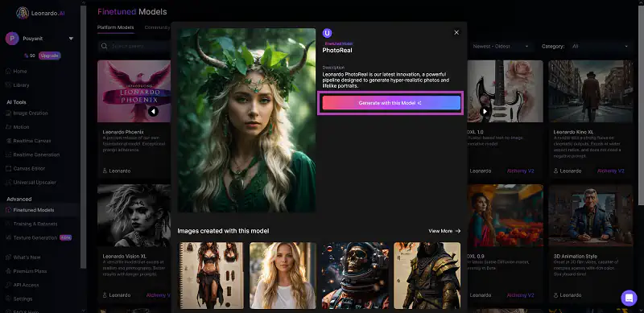This screenshot has width=644, height=313.
Task: Click next arrow on SDXL 1.0 guitar card
Action: [x=485, y=111]
